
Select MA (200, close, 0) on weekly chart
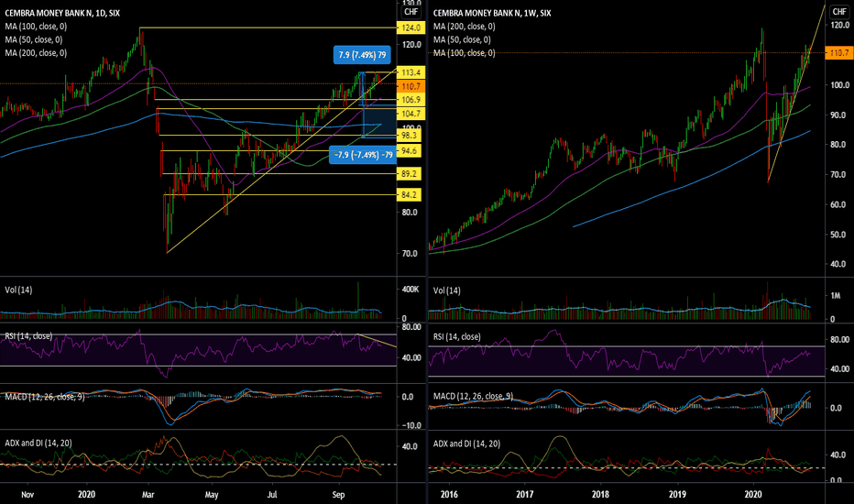coord(464,27)
